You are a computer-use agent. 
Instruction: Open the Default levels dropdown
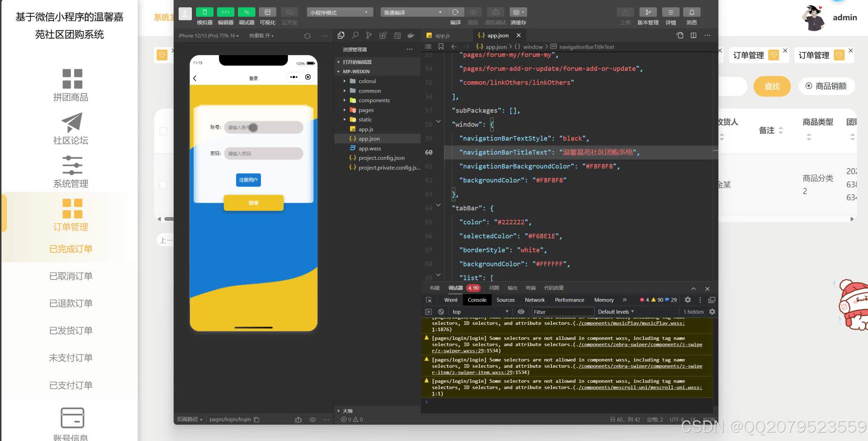pos(616,312)
